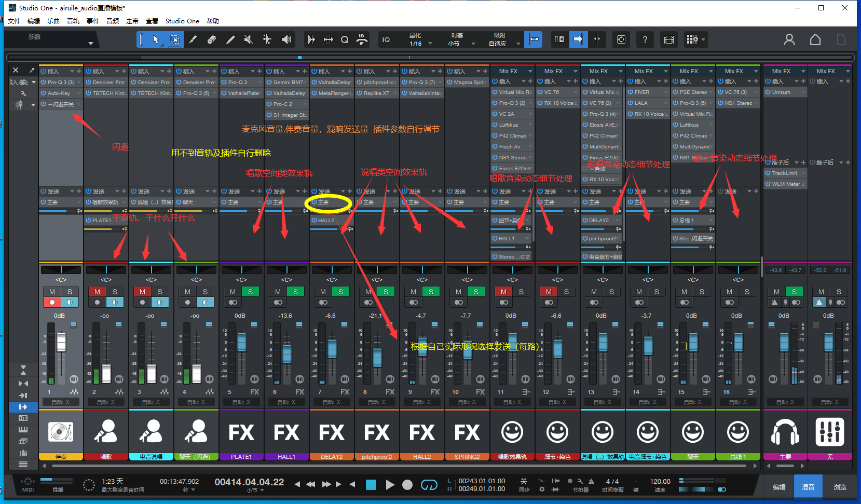This screenshot has height=504, width=861.
Task: Go to the Start page home icon
Action: tap(815, 39)
